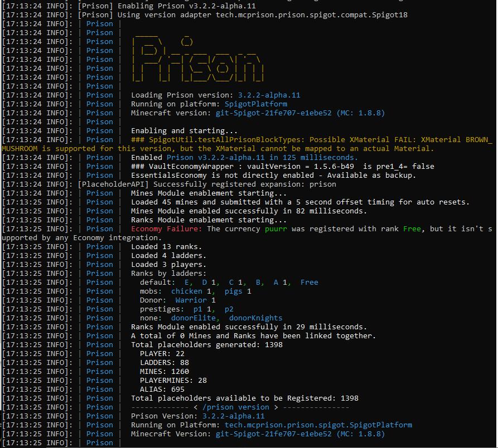Screen dimensions: 498x448
Task: Click blue 'Free' rank in default ladder line
Action: [310, 282]
